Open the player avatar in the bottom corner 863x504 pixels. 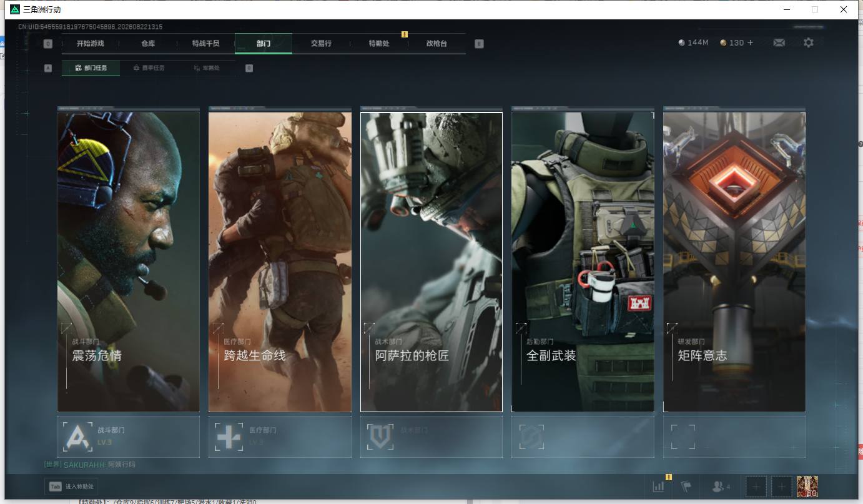click(807, 487)
